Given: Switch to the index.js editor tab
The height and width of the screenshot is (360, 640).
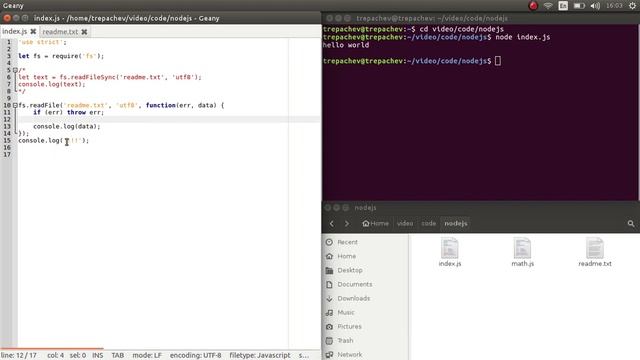Looking at the screenshot, I should click(x=15, y=31).
